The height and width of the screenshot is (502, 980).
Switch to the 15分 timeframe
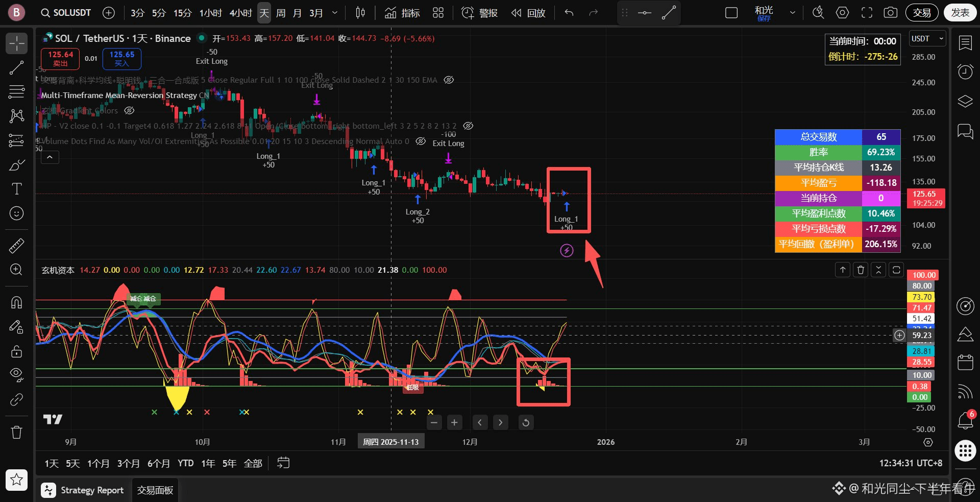click(x=182, y=13)
